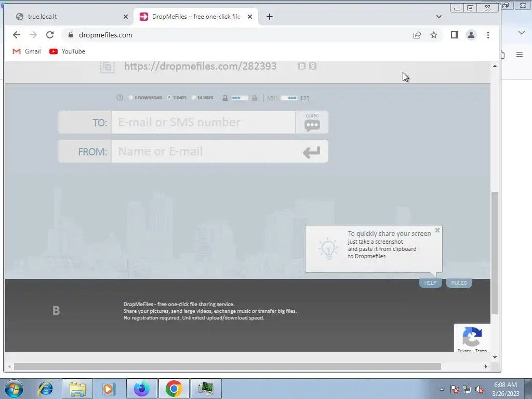Toggle the ABC / 123 link format switch
Screen dimensions: 532x399
click(x=289, y=98)
